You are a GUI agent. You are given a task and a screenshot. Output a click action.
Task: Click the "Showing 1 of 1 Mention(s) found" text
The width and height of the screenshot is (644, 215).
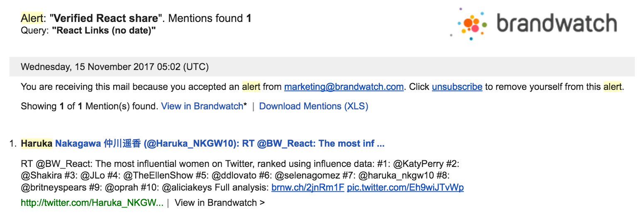tap(89, 106)
